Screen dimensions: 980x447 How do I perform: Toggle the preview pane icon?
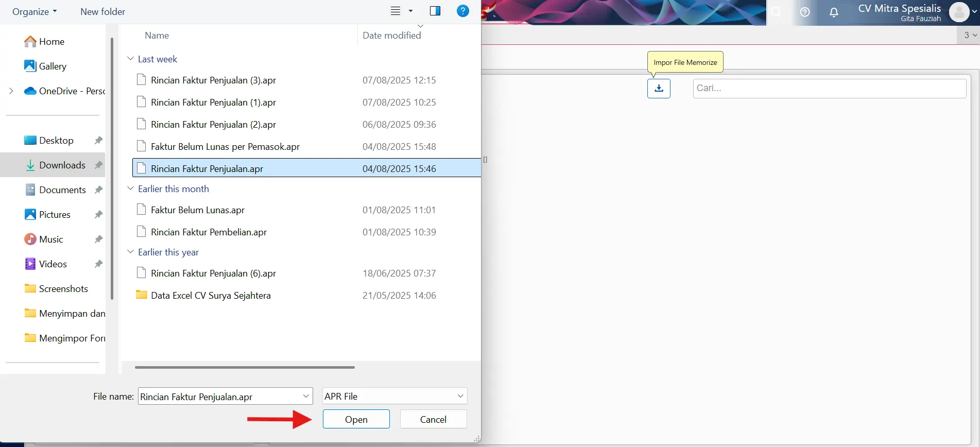(x=435, y=11)
